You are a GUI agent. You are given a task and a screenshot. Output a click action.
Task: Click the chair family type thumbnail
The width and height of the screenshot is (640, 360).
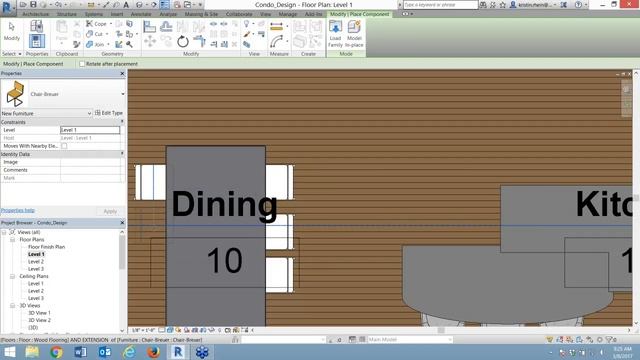coord(15,94)
